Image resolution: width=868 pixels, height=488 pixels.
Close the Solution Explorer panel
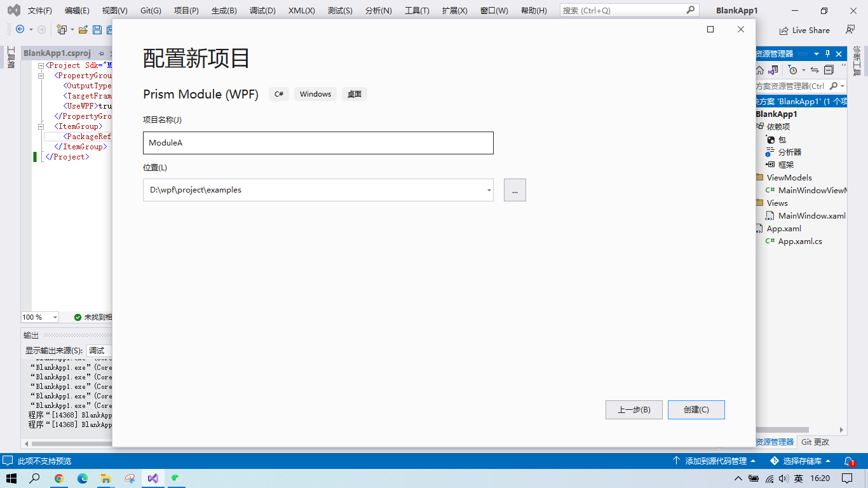click(x=839, y=54)
